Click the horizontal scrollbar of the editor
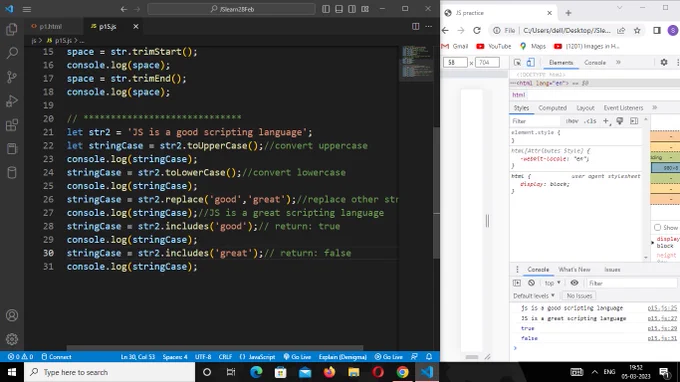Viewport: 680px width, 382px height. pos(215,348)
